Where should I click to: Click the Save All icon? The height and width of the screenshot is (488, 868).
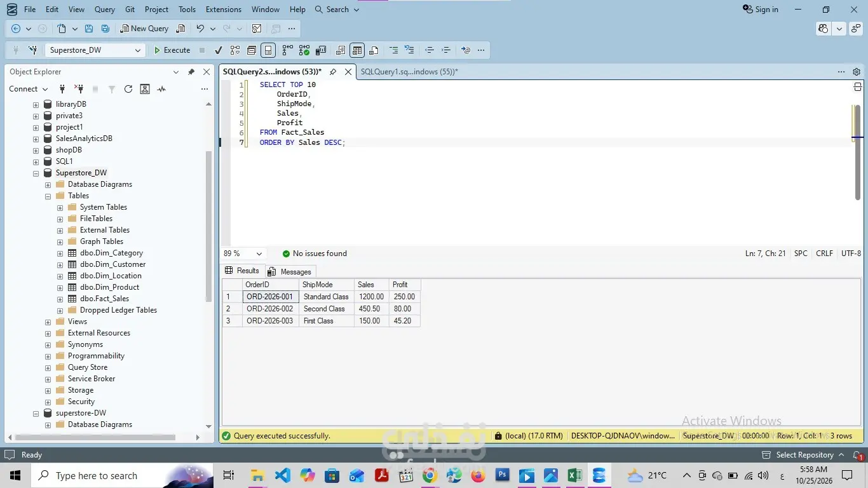tap(105, 29)
